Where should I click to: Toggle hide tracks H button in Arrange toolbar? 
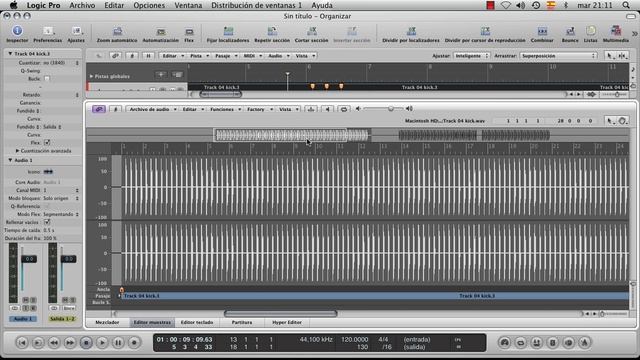(148, 56)
